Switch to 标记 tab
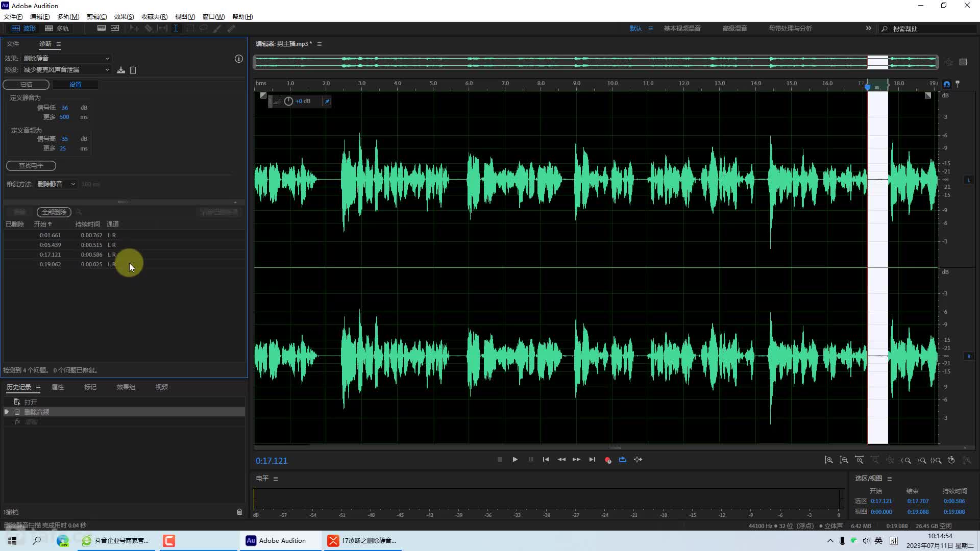The height and width of the screenshot is (551, 980). 90,387
